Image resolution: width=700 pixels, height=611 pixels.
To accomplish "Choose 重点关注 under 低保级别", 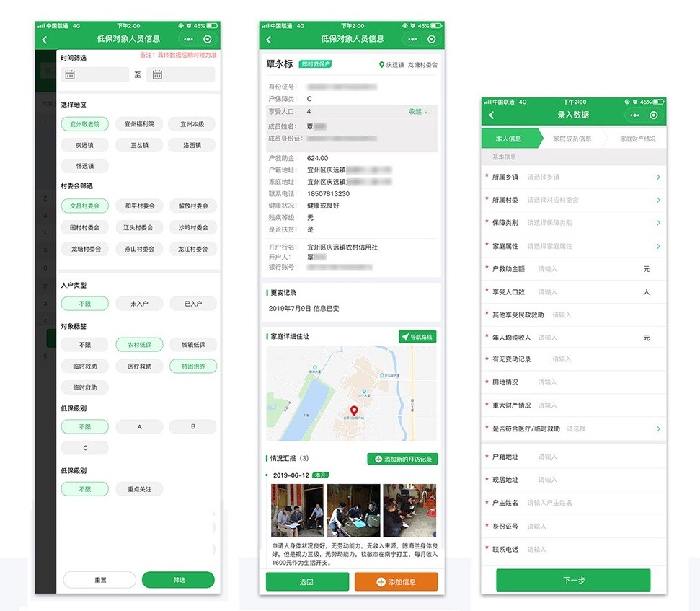I will [x=138, y=489].
